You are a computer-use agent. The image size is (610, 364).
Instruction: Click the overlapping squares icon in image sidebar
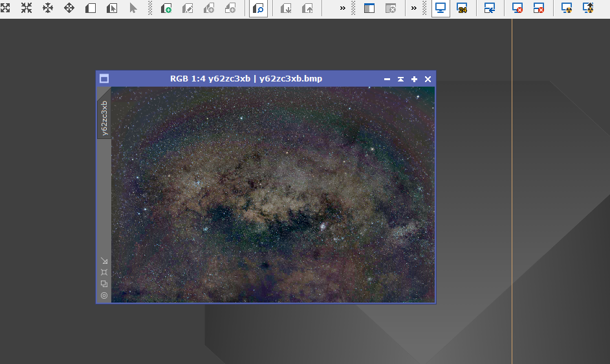(104, 284)
